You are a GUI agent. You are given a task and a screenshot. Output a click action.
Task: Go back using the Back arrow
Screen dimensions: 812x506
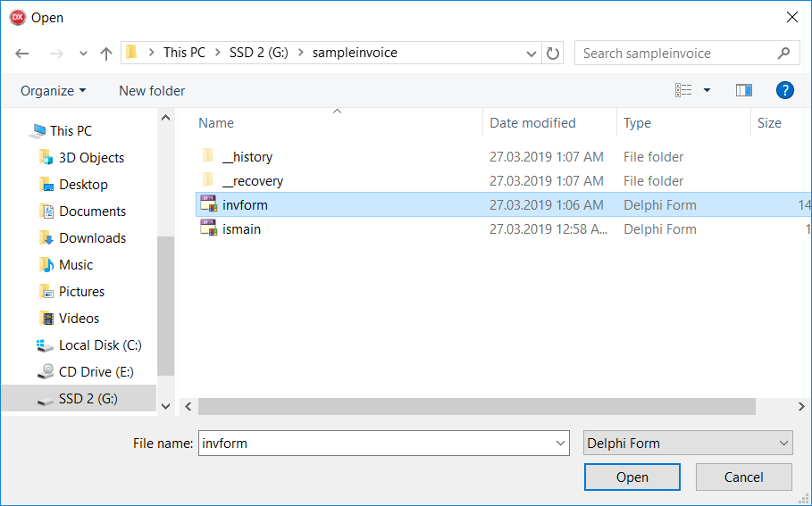click(x=21, y=53)
